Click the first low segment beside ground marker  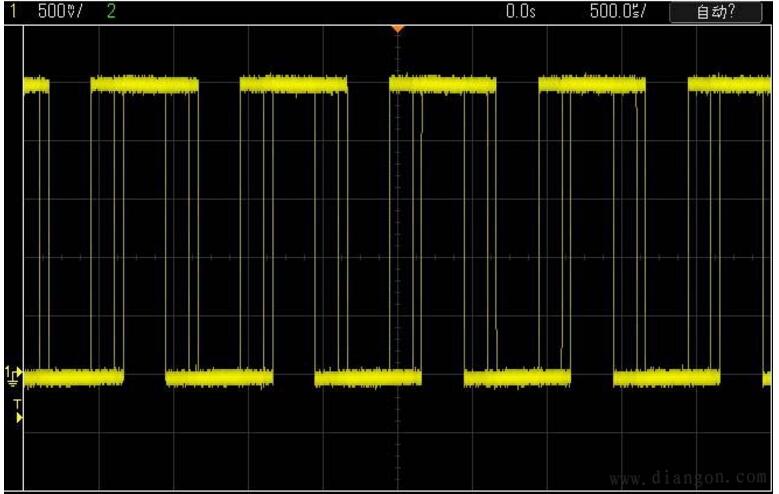pyautogui.click(x=73, y=377)
